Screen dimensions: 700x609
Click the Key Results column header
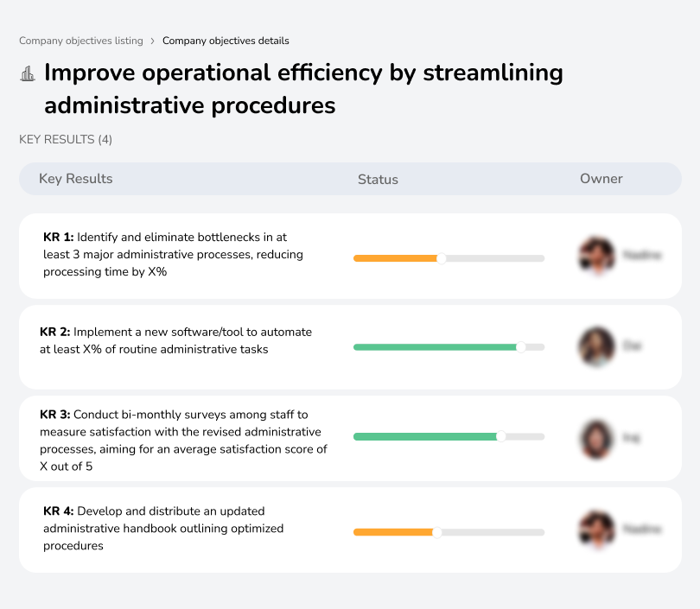(x=76, y=179)
